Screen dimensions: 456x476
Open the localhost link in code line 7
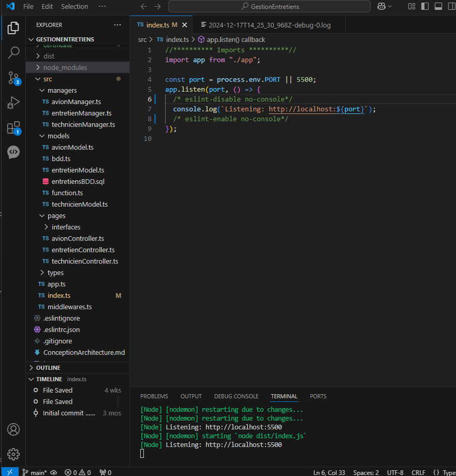(x=316, y=109)
